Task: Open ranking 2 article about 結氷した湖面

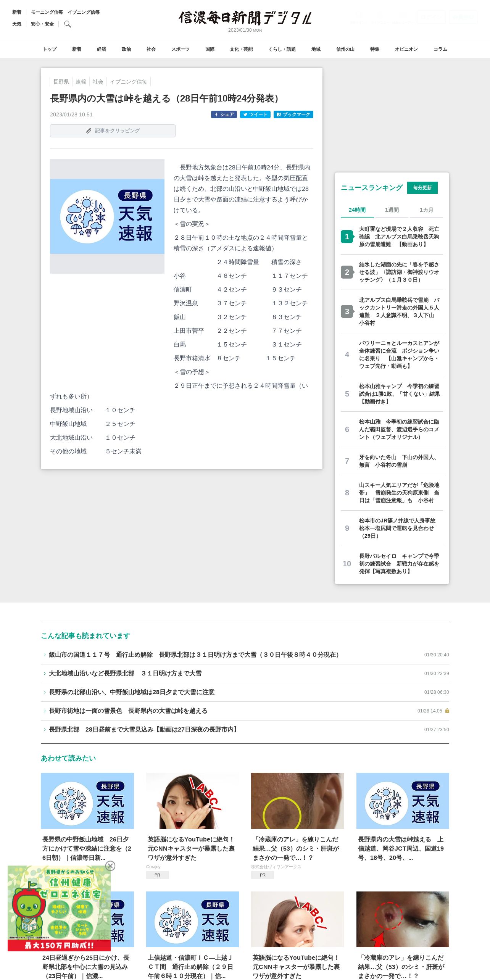Action: [x=392, y=272]
